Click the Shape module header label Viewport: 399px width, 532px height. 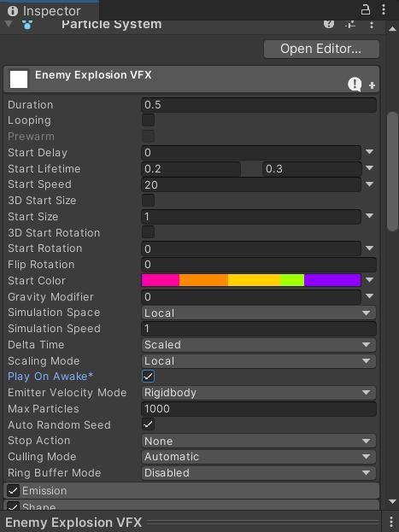click(39, 506)
